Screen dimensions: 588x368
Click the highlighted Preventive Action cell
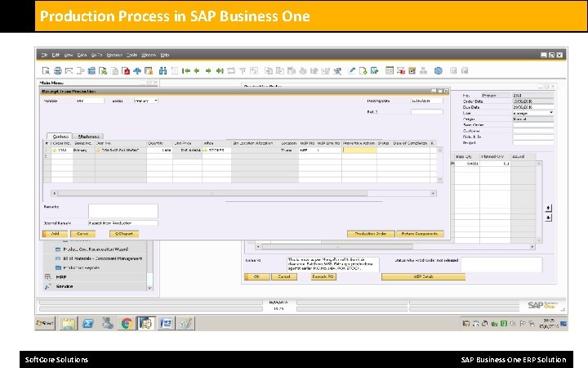tap(359, 150)
